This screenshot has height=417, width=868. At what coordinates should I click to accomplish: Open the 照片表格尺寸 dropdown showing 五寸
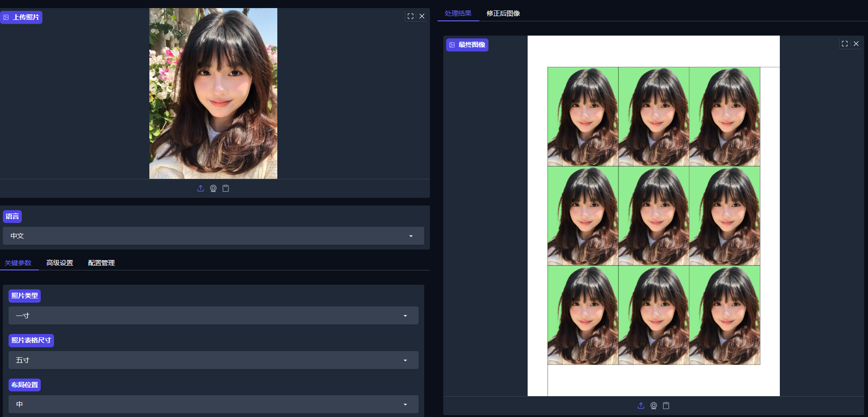pyautogui.click(x=213, y=360)
